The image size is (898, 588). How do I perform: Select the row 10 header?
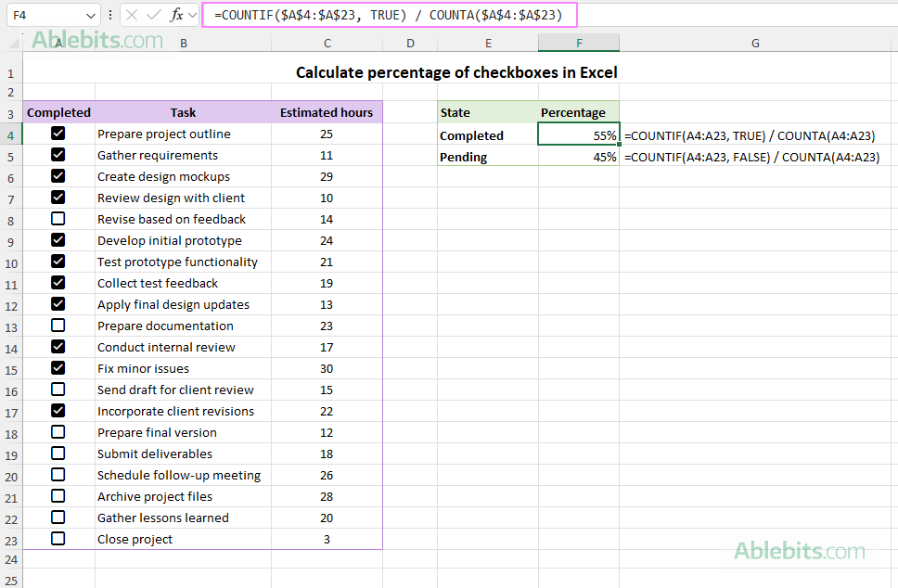tap(10, 262)
